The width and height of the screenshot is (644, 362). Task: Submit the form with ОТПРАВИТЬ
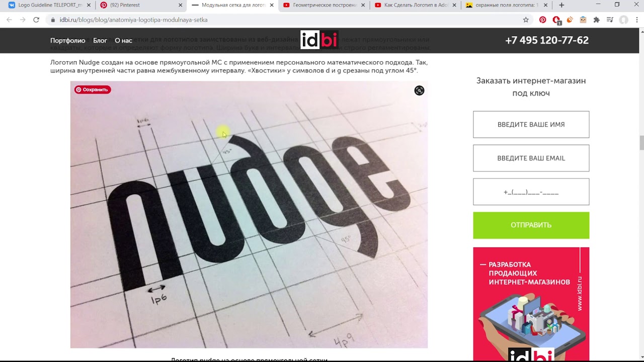point(531,225)
